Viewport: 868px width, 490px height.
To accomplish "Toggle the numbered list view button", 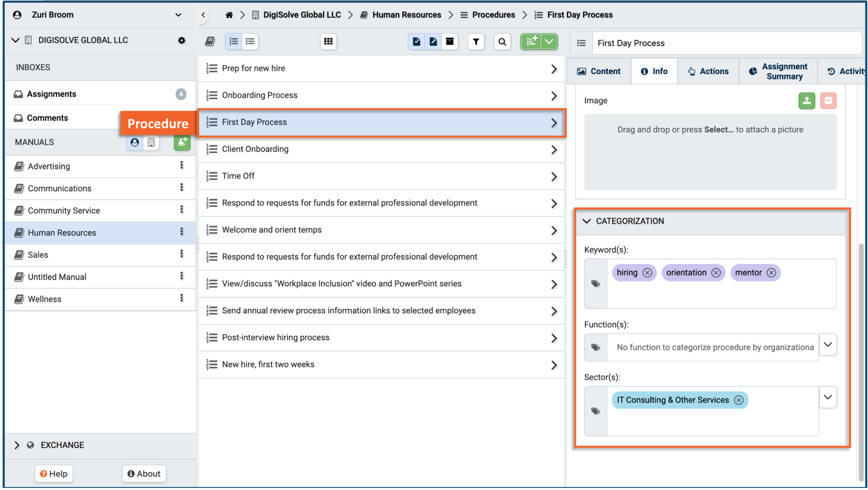I will pos(234,41).
